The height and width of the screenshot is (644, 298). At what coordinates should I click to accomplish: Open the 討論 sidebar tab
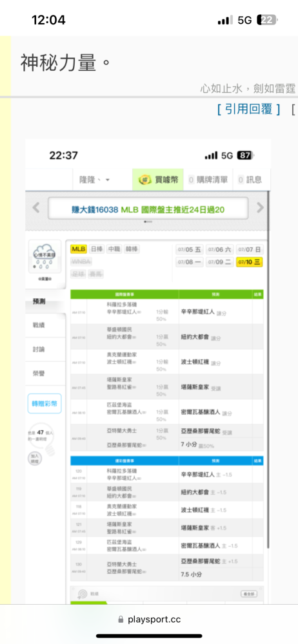(x=45, y=350)
